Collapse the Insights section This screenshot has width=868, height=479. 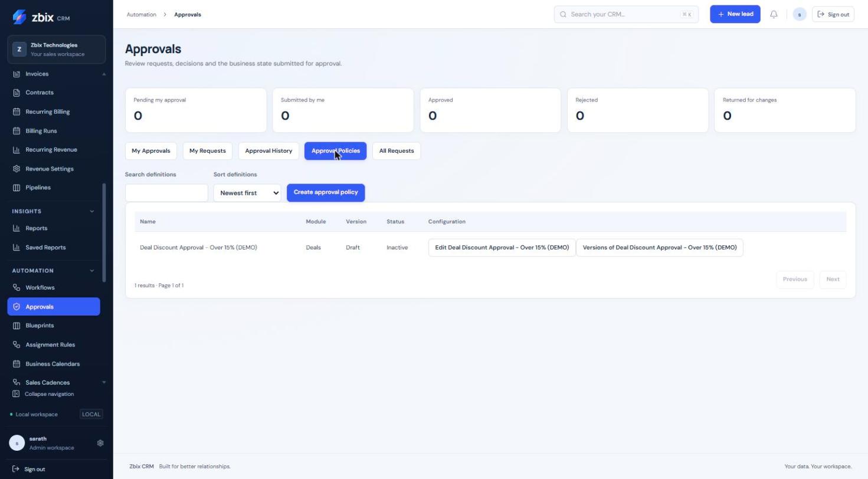91,211
